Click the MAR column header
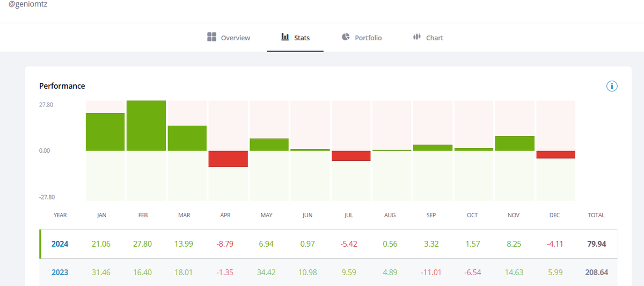 click(184, 215)
